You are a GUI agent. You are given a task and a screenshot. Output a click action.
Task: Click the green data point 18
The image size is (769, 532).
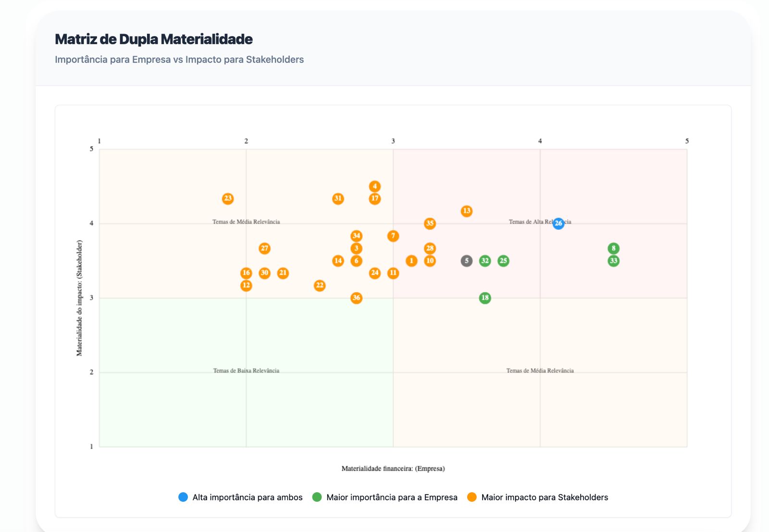pyautogui.click(x=485, y=298)
